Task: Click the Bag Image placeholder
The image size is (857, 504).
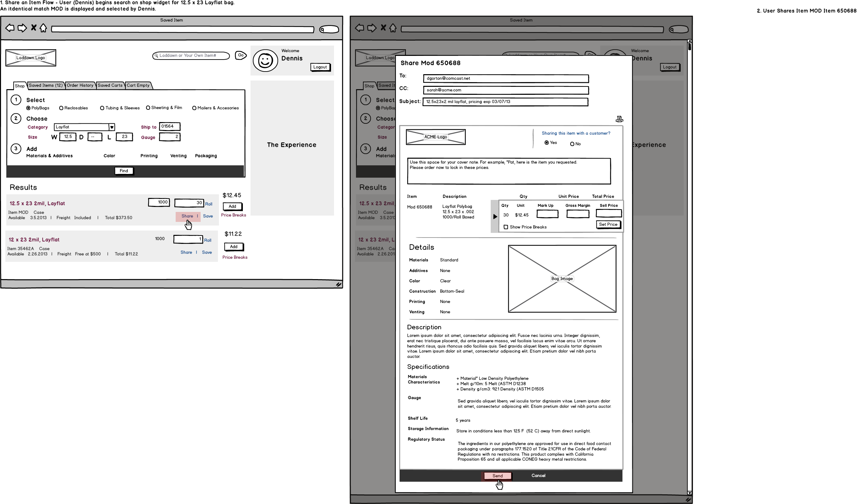Action: tap(562, 279)
